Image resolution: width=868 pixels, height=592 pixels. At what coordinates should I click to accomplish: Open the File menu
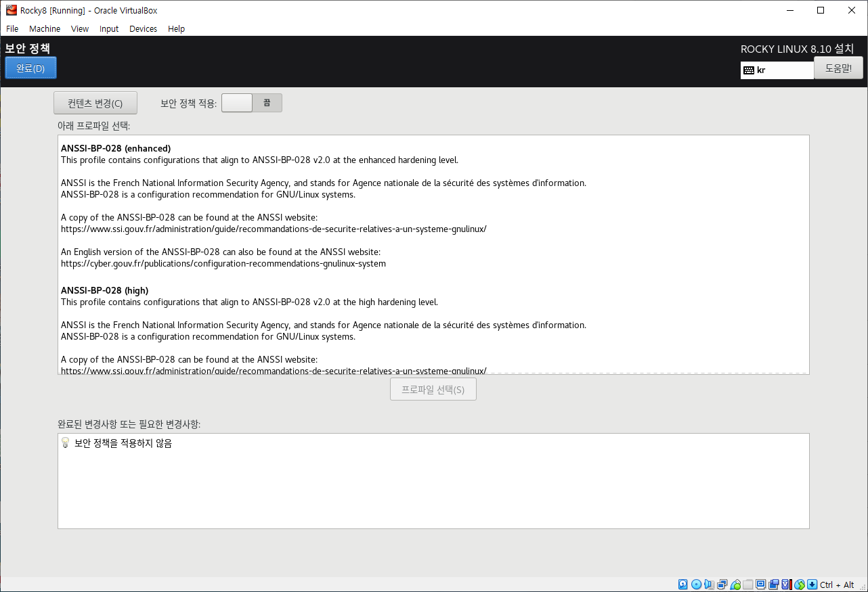[x=12, y=29]
